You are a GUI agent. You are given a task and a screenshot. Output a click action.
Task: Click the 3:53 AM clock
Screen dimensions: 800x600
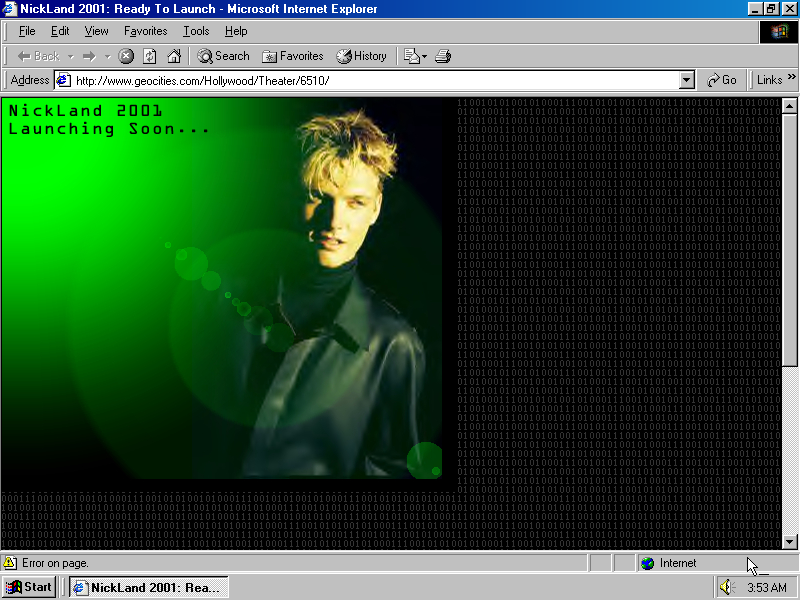pos(767,588)
